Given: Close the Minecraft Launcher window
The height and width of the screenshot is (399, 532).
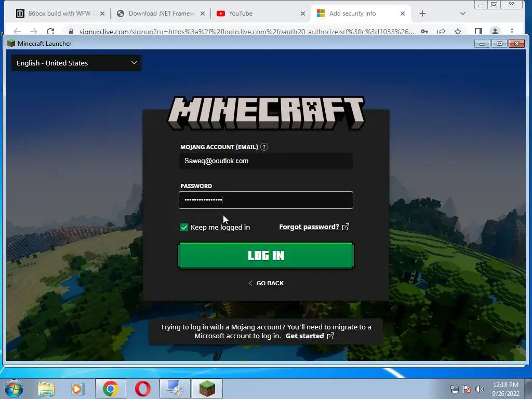Looking at the screenshot, I should click(516, 44).
